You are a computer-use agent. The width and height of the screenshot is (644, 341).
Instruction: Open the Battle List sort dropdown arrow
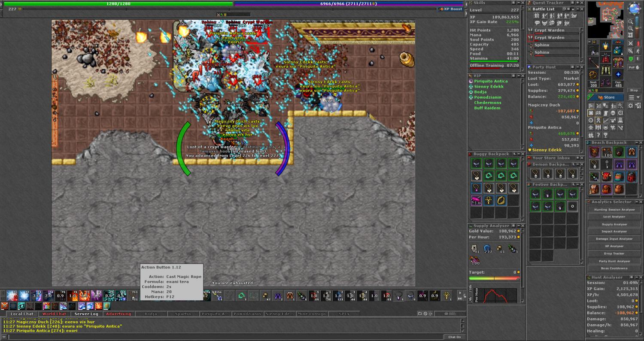[573, 9]
